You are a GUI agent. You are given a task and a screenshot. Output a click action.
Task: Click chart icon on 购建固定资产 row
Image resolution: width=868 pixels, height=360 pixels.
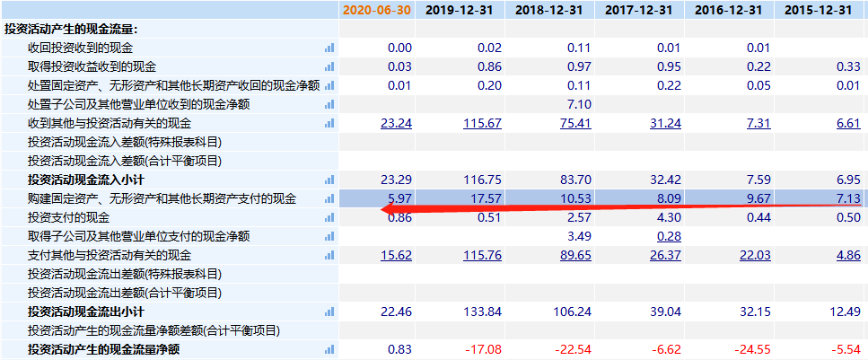329,198
